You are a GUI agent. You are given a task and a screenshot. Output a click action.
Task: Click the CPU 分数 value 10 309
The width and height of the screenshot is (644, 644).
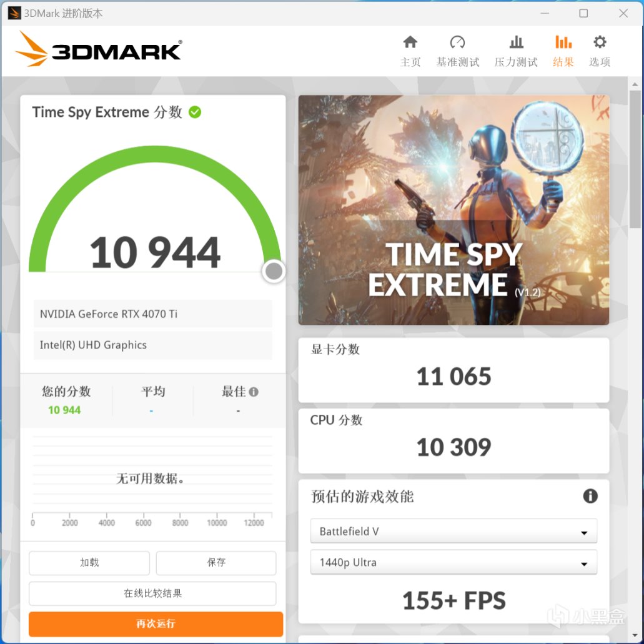click(x=453, y=447)
